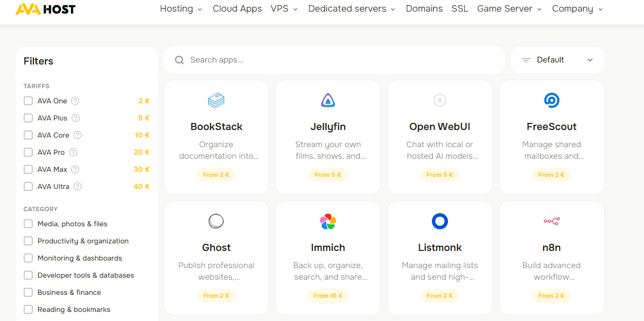The height and width of the screenshot is (321, 644).
Task: Enable the Developer tools & databases category
Action: click(28, 275)
